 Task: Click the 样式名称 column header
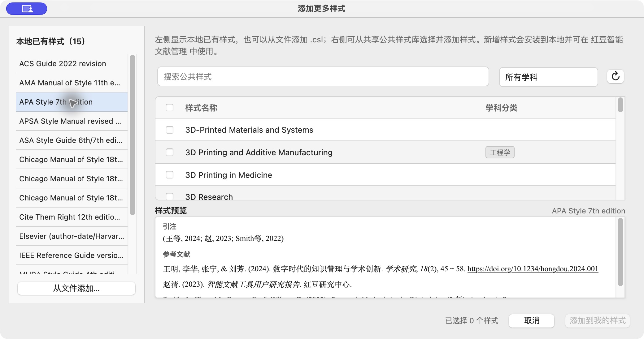201,108
